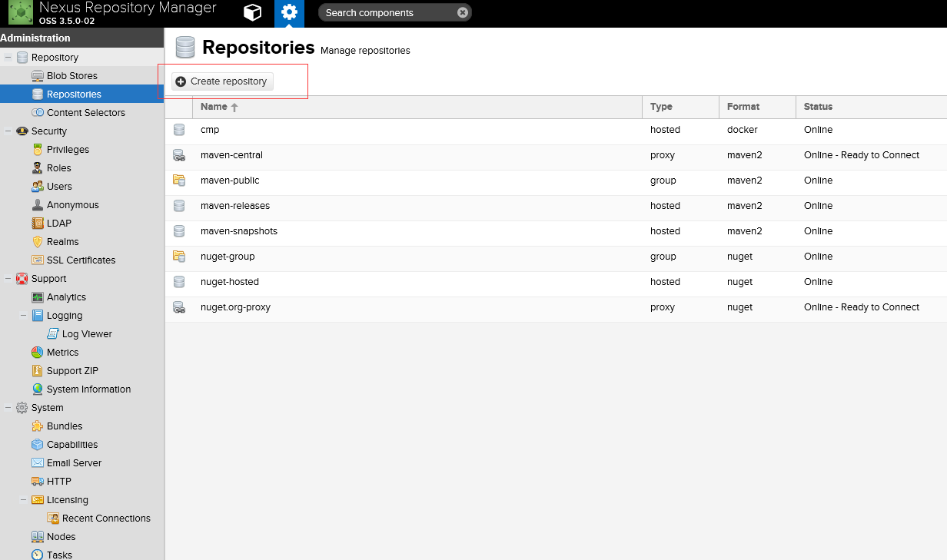
Task: Open the nuget.org-proxy repository row
Action: coord(556,307)
